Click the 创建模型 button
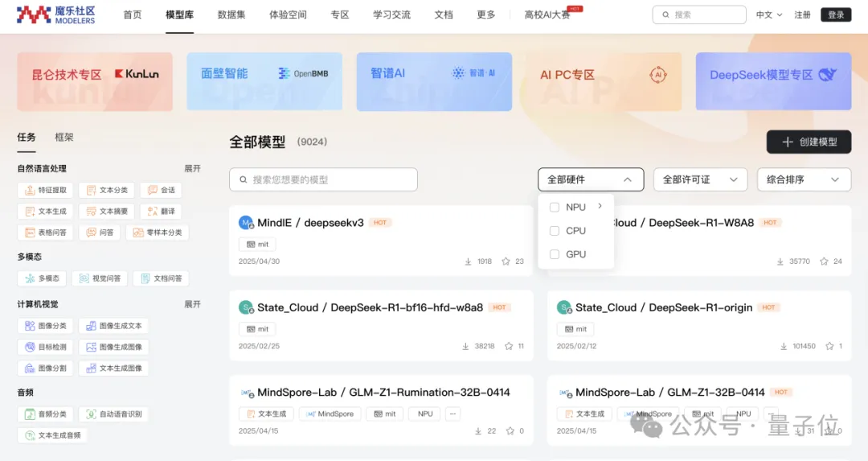Screen dimensions: 868x461 point(809,142)
